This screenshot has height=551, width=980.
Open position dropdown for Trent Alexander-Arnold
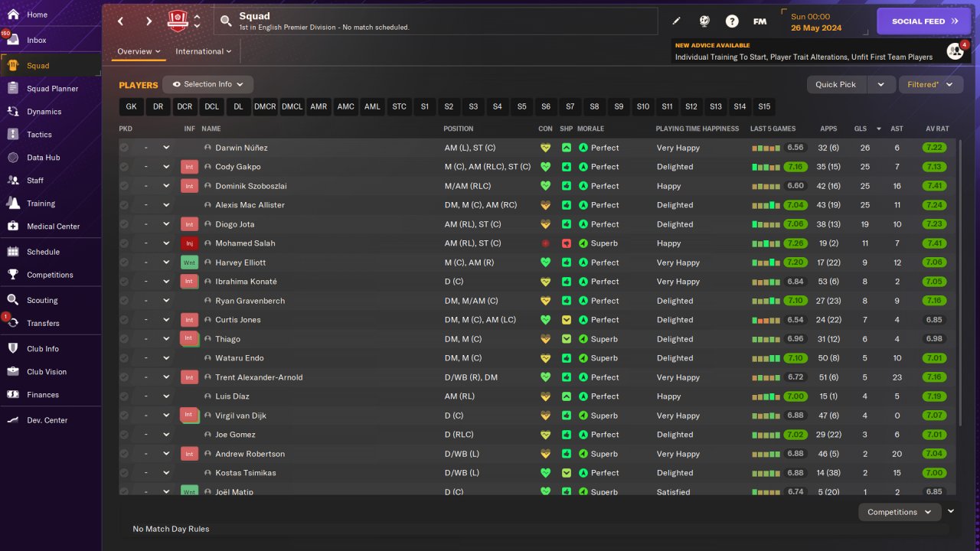(166, 377)
